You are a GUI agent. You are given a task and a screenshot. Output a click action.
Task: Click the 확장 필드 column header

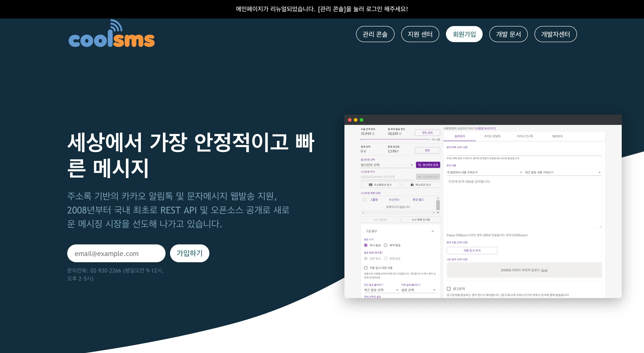point(418,200)
